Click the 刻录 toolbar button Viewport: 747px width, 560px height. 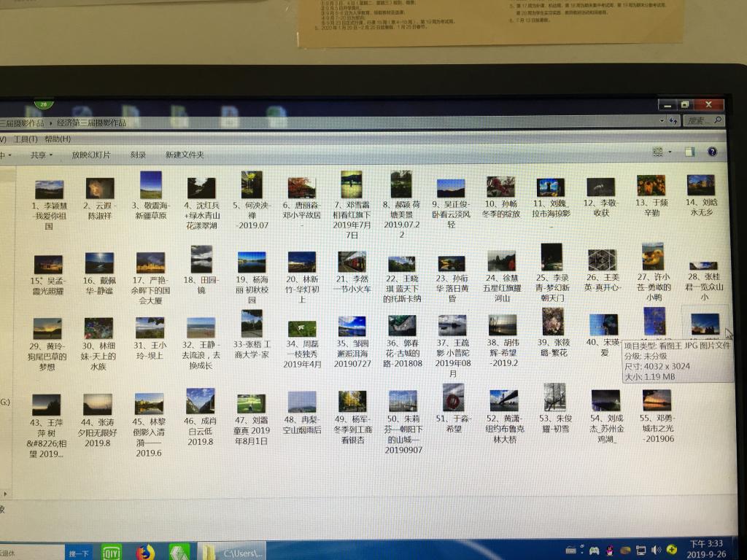coord(138,155)
